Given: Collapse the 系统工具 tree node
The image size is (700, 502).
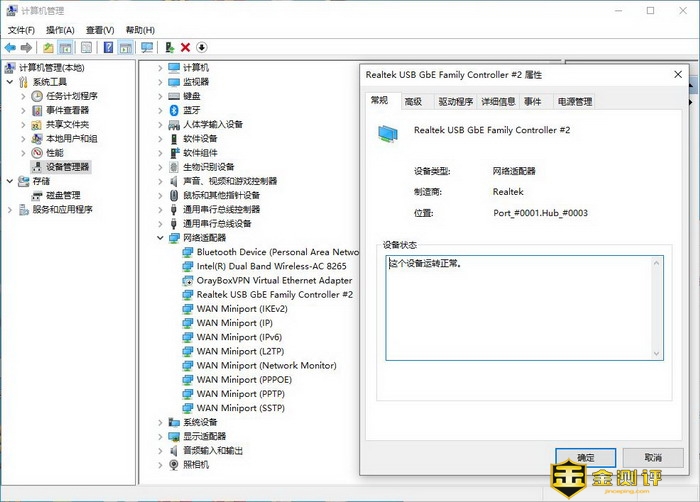Looking at the screenshot, I should (x=10, y=82).
